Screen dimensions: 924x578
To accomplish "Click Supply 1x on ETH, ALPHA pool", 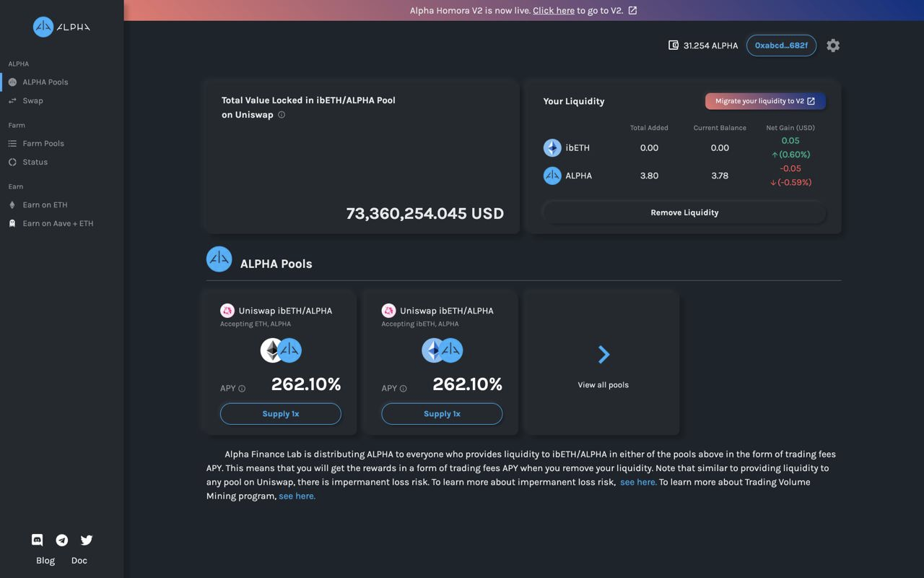I will (x=281, y=414).
